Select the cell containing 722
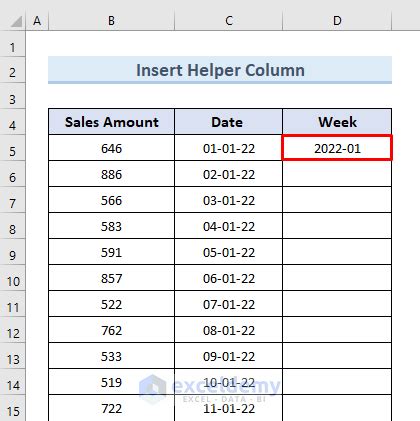 111,408
